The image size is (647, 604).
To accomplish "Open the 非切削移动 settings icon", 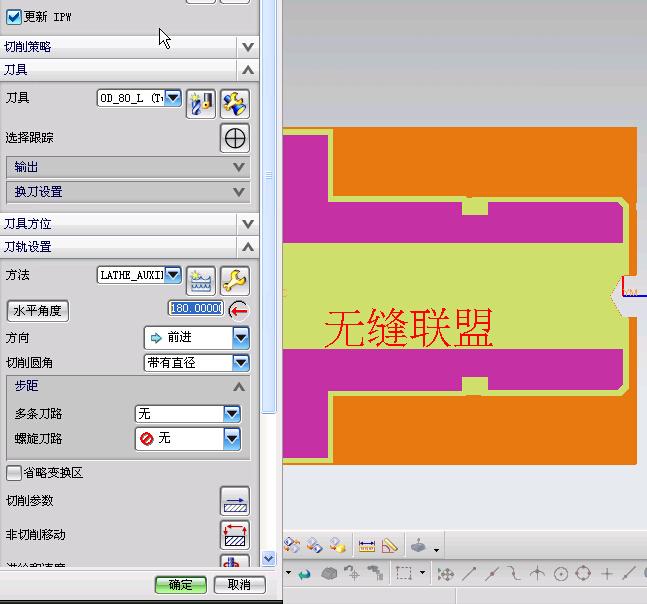I will [235, 535].
